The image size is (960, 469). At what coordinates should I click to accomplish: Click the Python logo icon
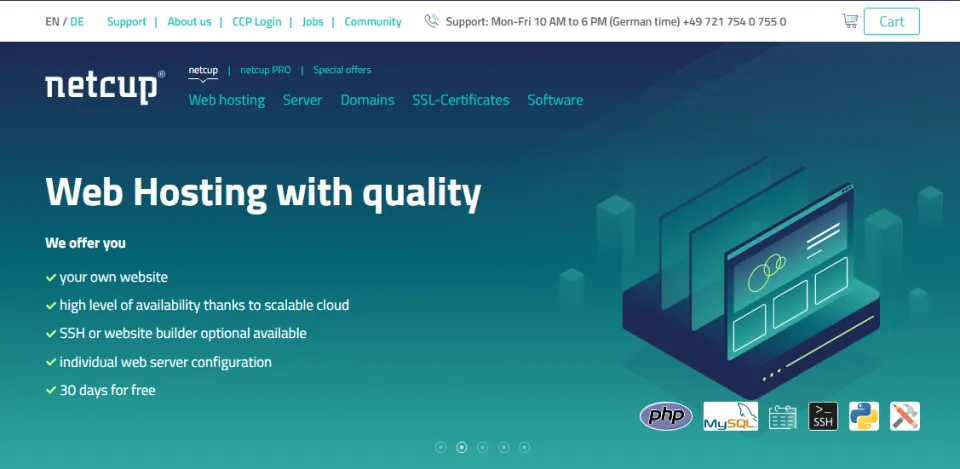click(x=864, y=416)
